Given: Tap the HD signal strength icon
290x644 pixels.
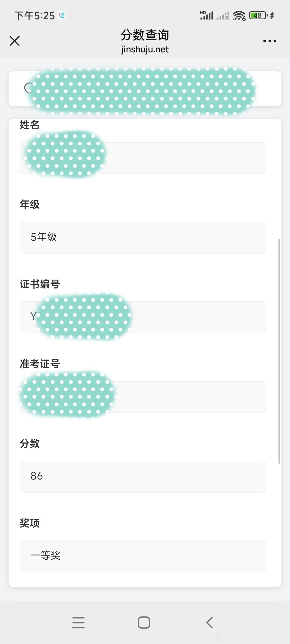Looking at the screenshot, I should 206,15.
